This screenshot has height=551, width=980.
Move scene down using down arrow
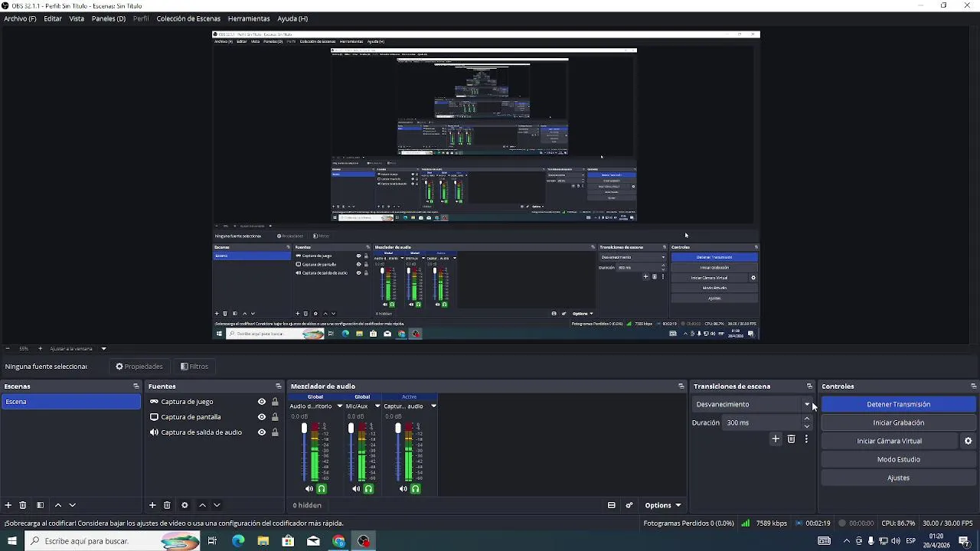tap(73, 505)
